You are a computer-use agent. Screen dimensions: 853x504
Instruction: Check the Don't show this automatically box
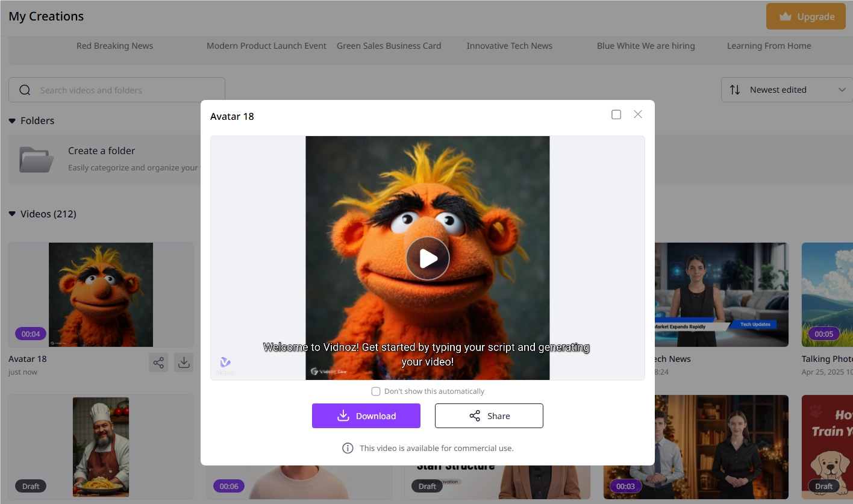tap(376, 391)
